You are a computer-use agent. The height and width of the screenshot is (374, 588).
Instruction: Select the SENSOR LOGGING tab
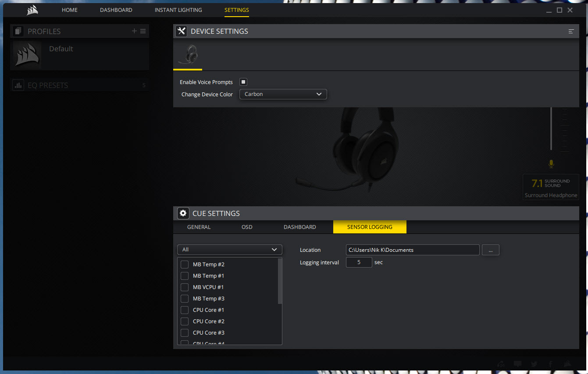(x=370, y=227)
